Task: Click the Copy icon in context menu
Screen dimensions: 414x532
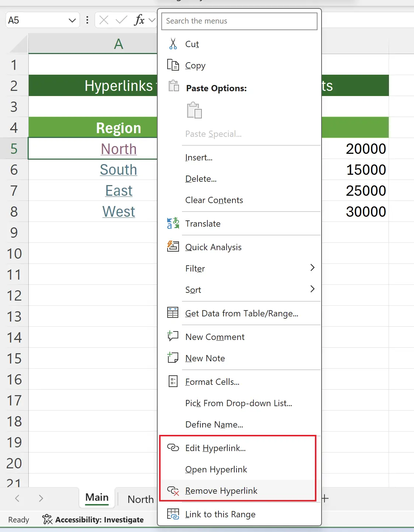Action: pos(173,65)
